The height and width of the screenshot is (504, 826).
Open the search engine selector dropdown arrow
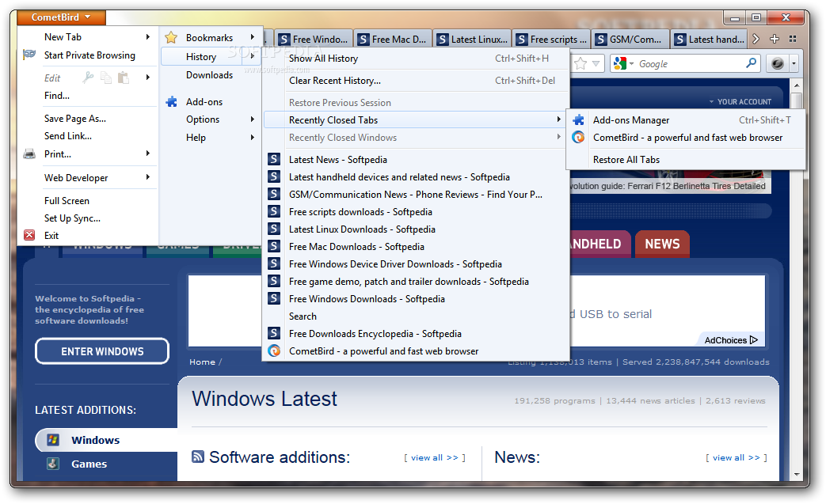[632, 63]
